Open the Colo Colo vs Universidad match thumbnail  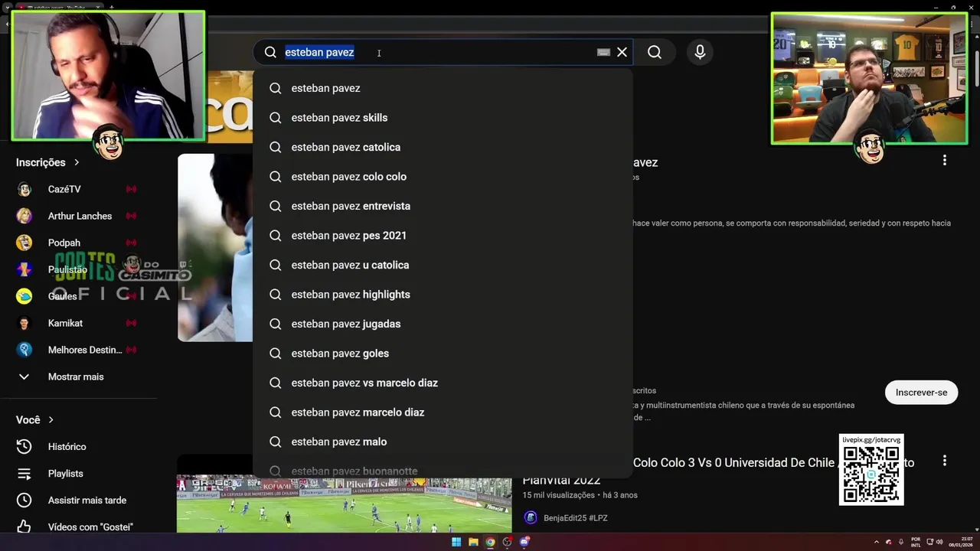point(344,504)
